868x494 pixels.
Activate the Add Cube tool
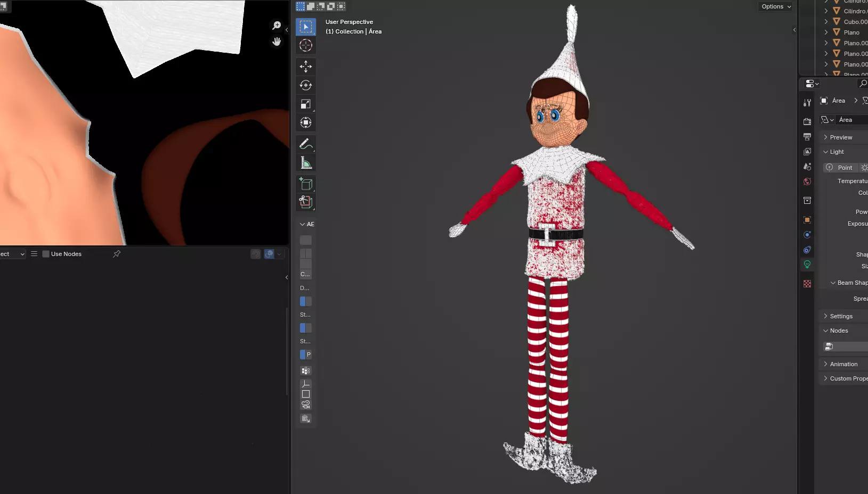[x=306, y=184]
